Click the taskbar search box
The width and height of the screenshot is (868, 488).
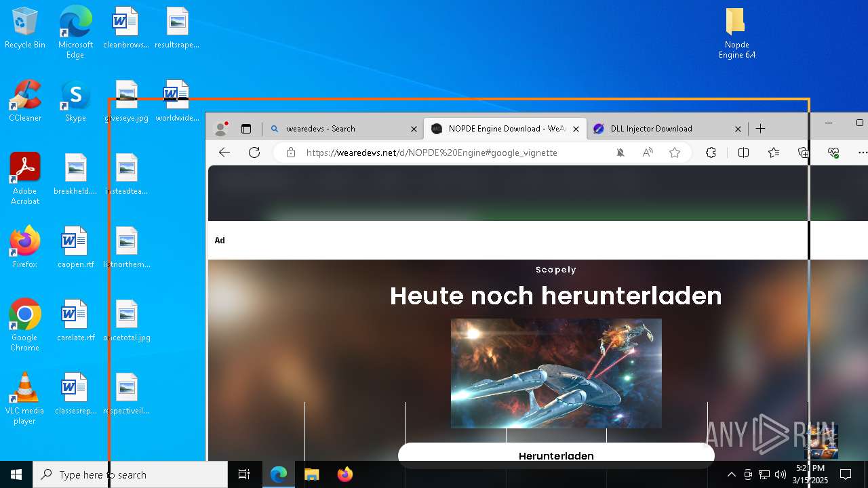130,474
